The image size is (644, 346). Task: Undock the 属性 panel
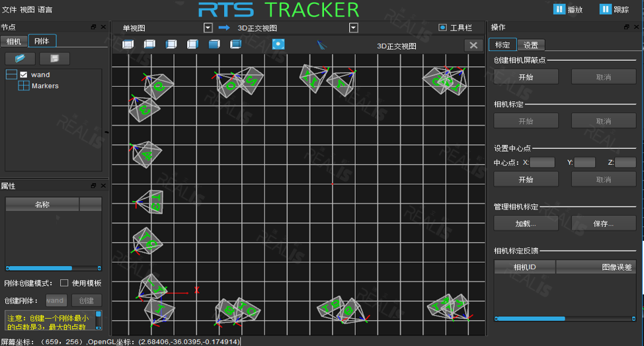(94, 186)
